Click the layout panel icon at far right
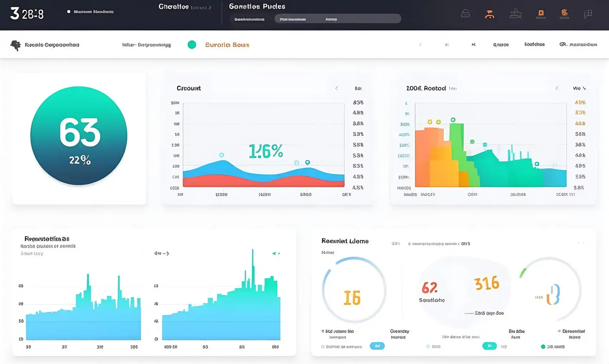 point(588,14)
